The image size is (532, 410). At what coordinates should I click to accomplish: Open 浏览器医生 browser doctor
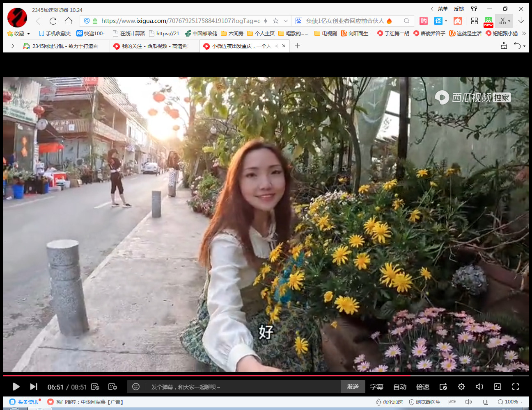click(424, 402)
